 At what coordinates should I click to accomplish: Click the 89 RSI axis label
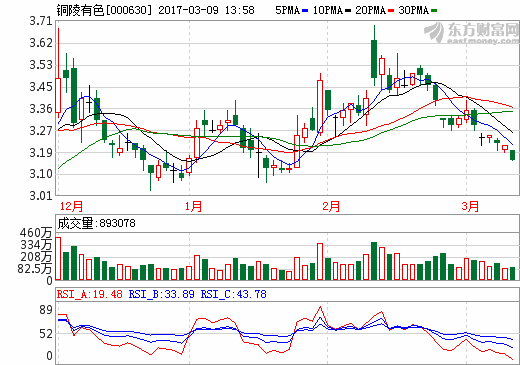[46, 310]
